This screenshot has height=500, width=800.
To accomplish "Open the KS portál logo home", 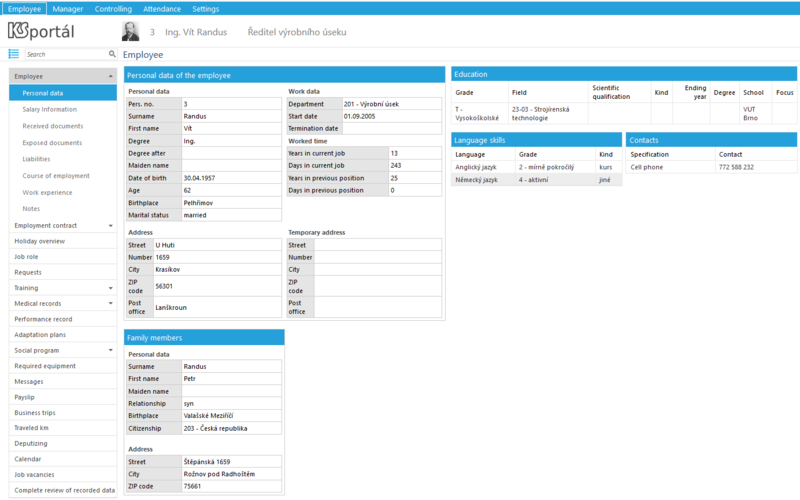I will 41,31.
